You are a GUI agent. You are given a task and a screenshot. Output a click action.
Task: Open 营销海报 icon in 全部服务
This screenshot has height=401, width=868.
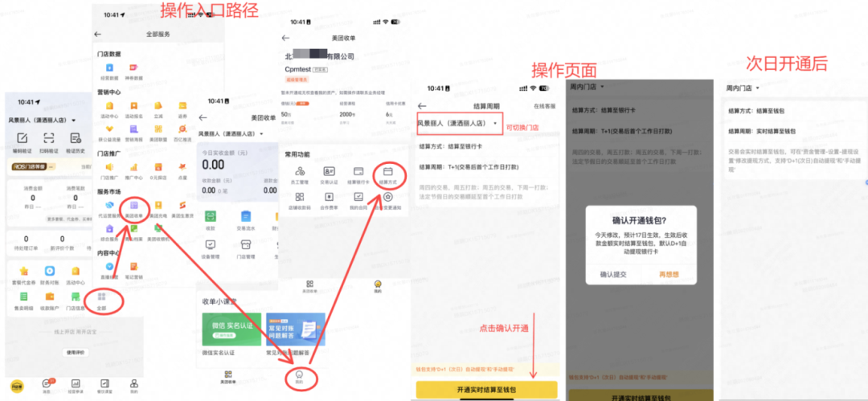click(133, 129)
